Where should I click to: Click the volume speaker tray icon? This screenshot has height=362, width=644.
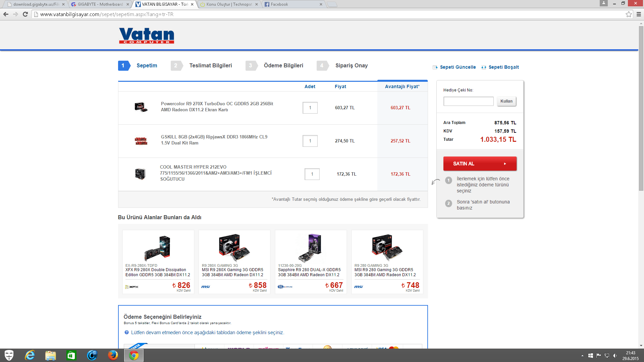(x=615, y=355)
